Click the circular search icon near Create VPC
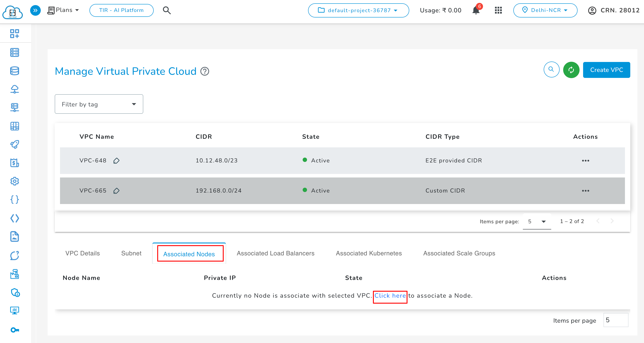Viewport: 644px width, 343px height. 551,69
